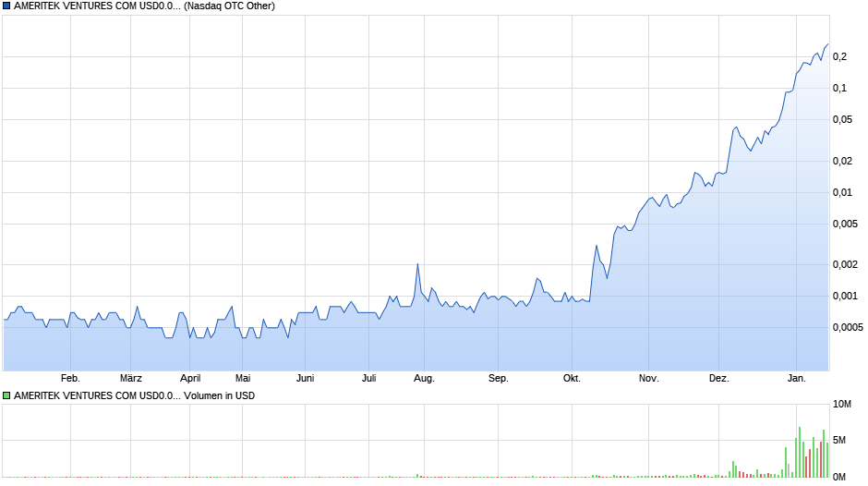Click the 'April' month label
The height and width of the screenshot is (486, 868).
click(x=190, y=379)
